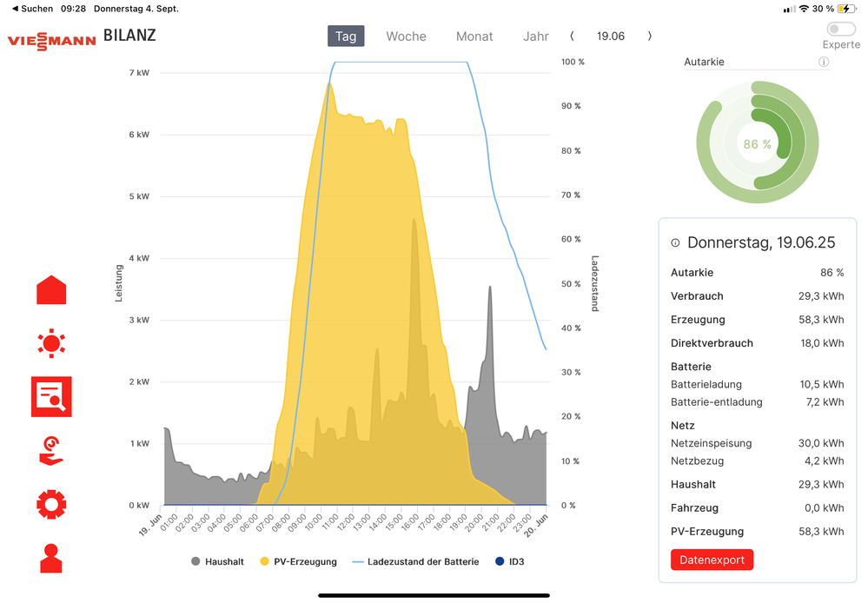The width and height of the screenshot is (868, 603).
Task: Click the Autarkie info icon
Action: (x=823, y=62)
